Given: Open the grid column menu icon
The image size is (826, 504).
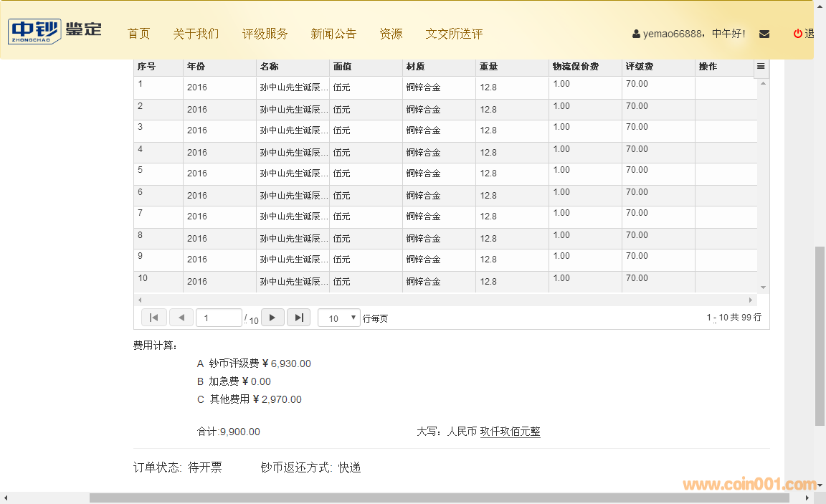Looking at the screenshot, I should point(761,67).
